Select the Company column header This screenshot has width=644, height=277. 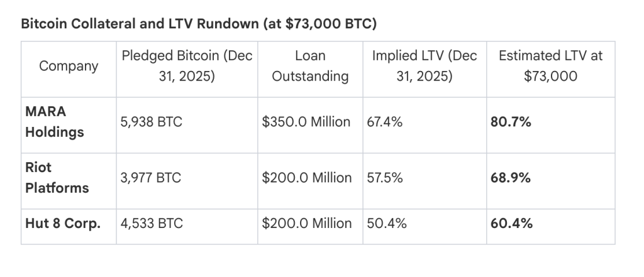(69, 66)
